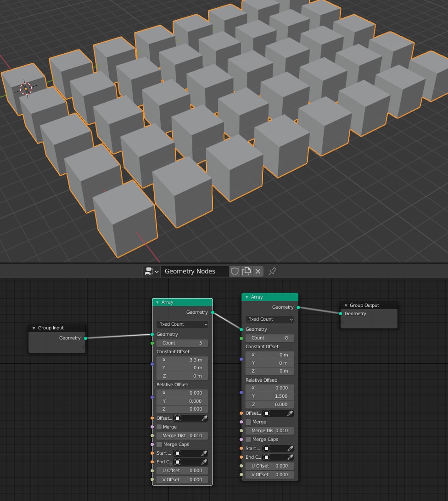Click Relative Offset Y 1.500 field
Image resolution: width=448 pixels, height=501 pixels.
[269, 396]
